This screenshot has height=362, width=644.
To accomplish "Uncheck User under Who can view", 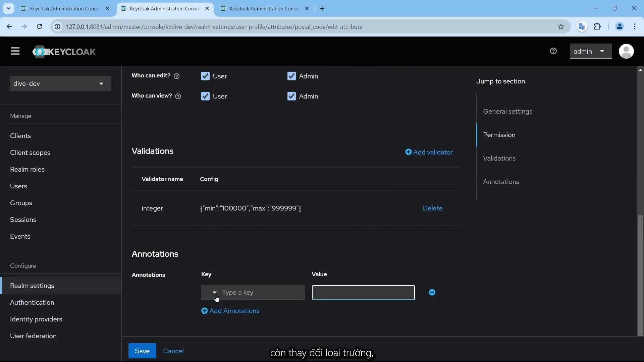I will 205,96.
